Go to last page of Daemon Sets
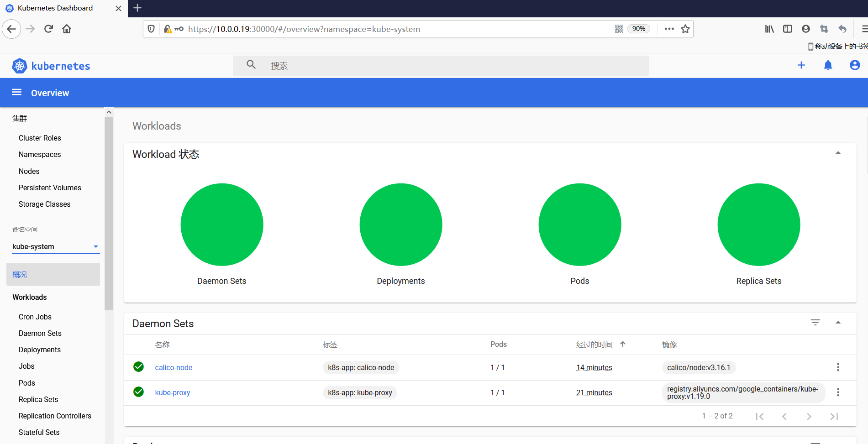The image size is (868, 444). tap(834, 416)
